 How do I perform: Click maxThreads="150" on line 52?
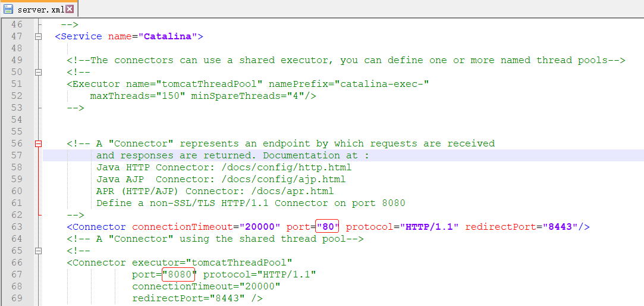click(137, 96)
